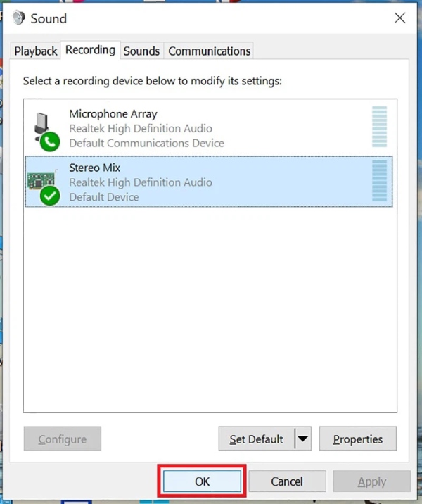Switch to the Playback tab
422x504 pixels.
pos(36,51)
